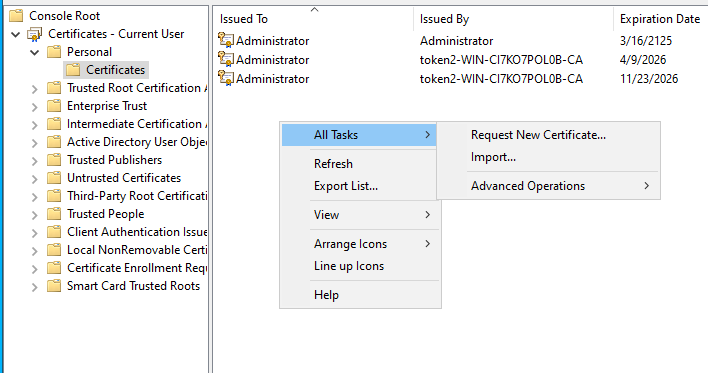Click the Certificates - Current User snap-in icon
Screen dimensions: 708x373
pos(35,34)
